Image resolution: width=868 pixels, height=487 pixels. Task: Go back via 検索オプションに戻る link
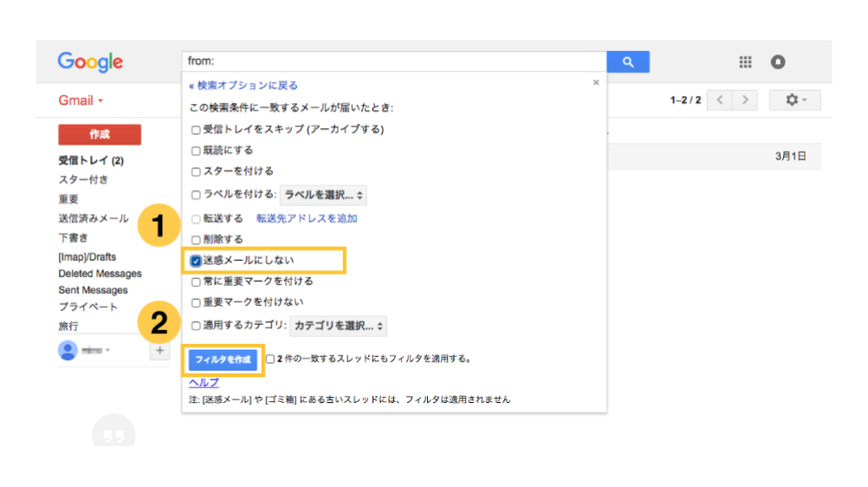pyautogui.click(x=243, y=85)
